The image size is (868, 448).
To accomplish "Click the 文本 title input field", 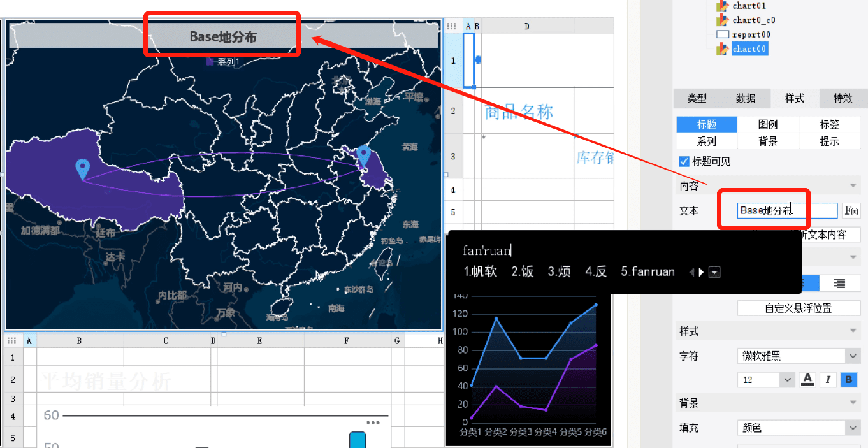I will [788, 210].
